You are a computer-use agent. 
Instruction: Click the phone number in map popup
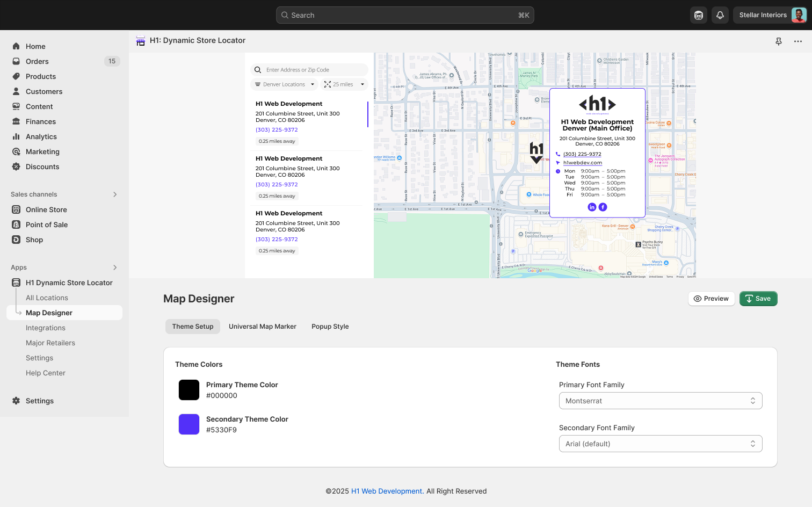582,154
